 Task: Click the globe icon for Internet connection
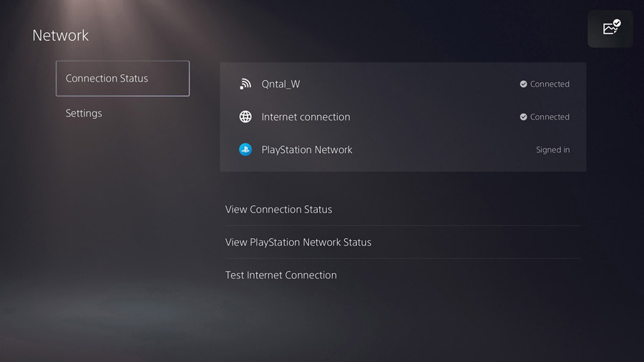[245, 117]
